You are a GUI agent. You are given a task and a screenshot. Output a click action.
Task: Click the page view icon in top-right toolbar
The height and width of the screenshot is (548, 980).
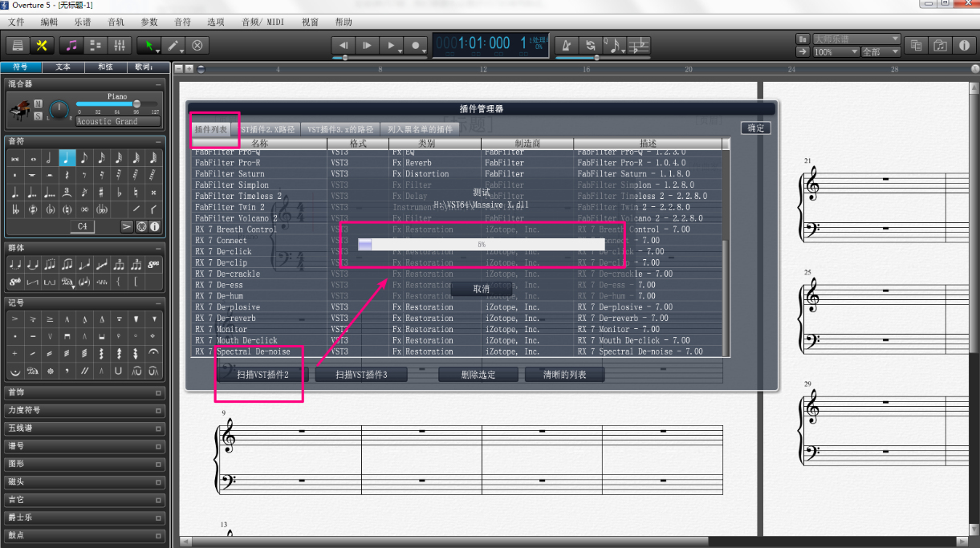[x=916, y=46]
